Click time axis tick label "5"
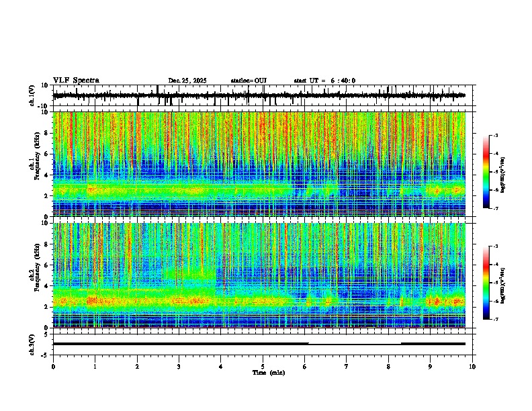 263,367
